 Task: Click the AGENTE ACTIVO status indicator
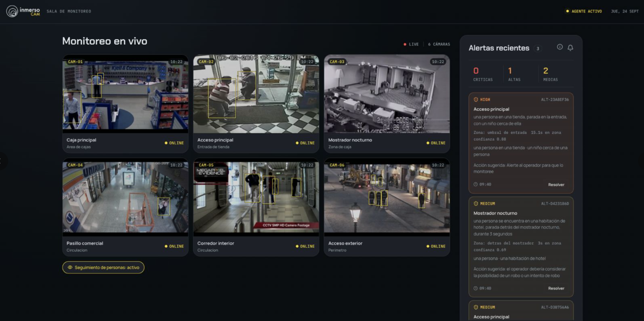click(584, 11)
